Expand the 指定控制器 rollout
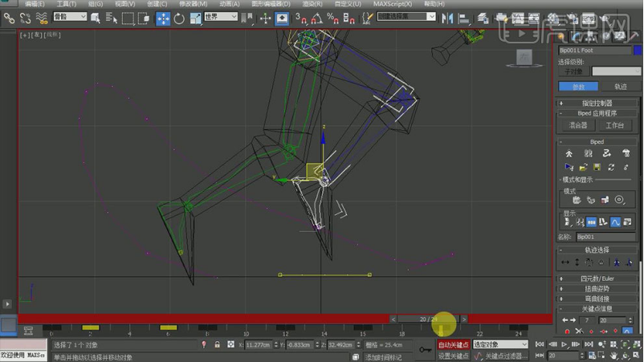 pos(597,103)
